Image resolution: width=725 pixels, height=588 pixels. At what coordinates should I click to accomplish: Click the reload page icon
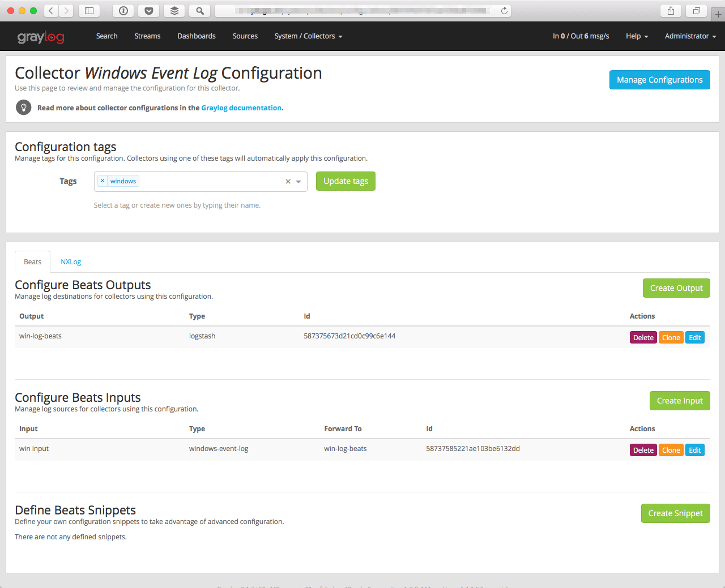[x=504, y=11]
